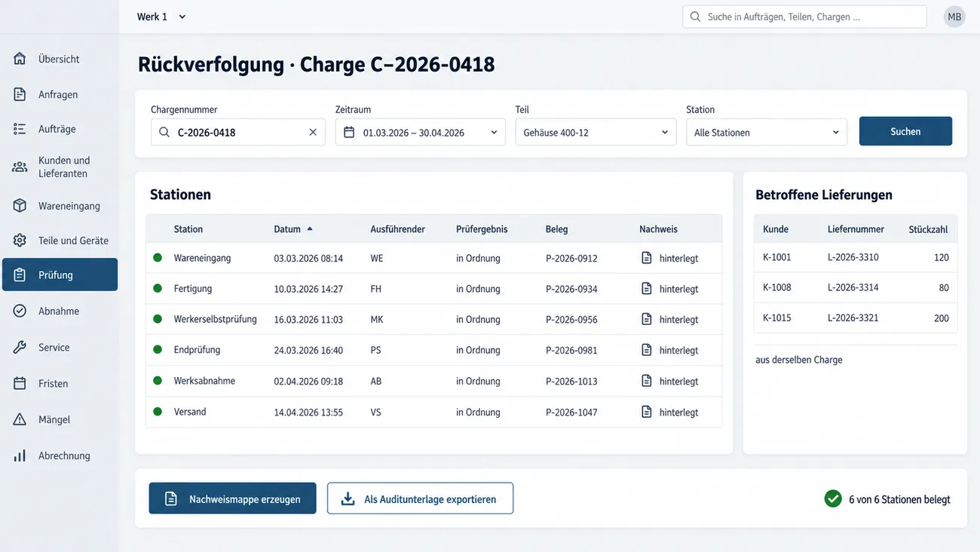Select Liefernummer L-2026-3314
Image resolution: width=980 pixels, height=552 pixels.
[x=853, y=287]
